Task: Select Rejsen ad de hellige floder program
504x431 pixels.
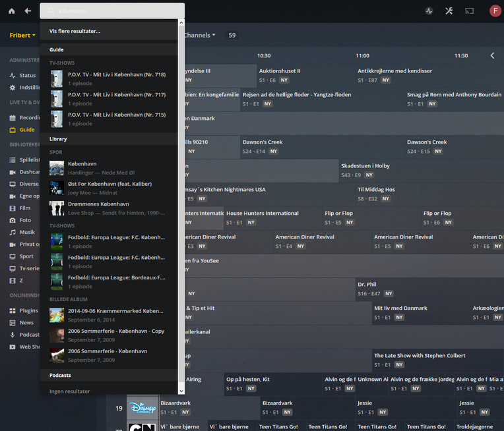Action: pos(323,100)
